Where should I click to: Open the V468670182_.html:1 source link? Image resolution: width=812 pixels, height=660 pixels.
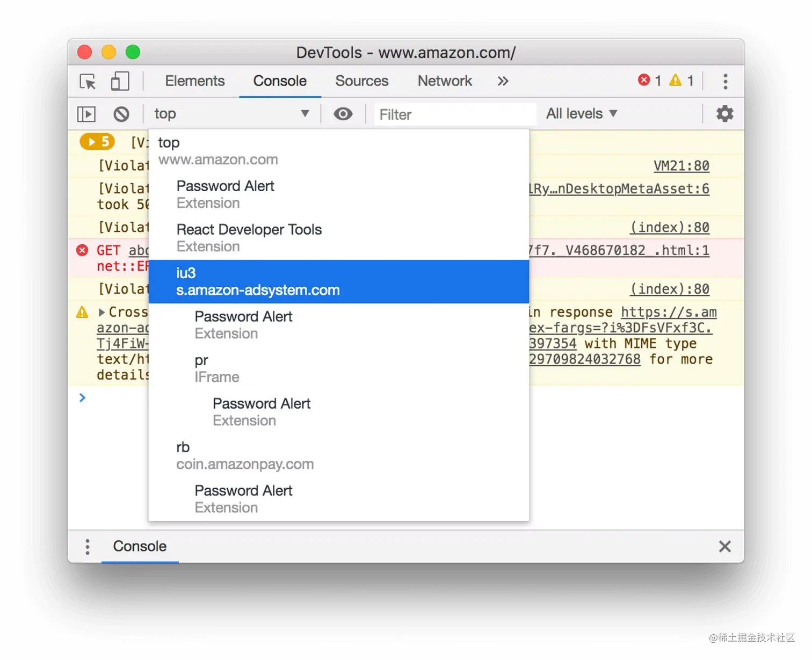coord(619,251)
